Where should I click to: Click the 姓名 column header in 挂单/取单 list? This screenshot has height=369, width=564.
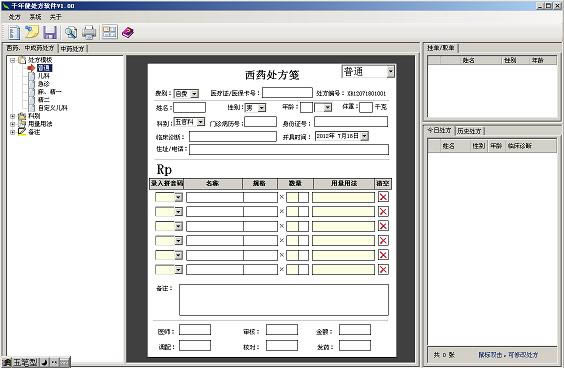point(468,60)
